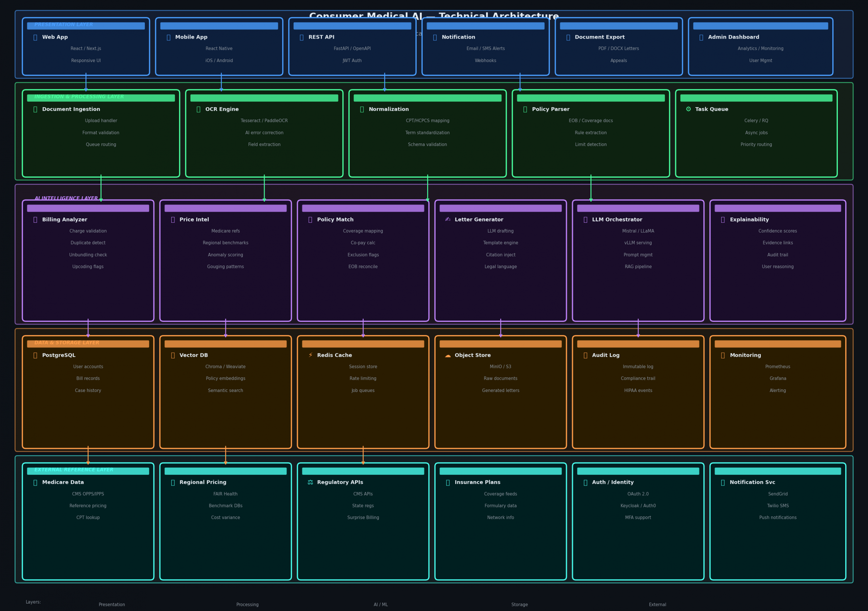Click the Storage legend label

coord(519,605)
